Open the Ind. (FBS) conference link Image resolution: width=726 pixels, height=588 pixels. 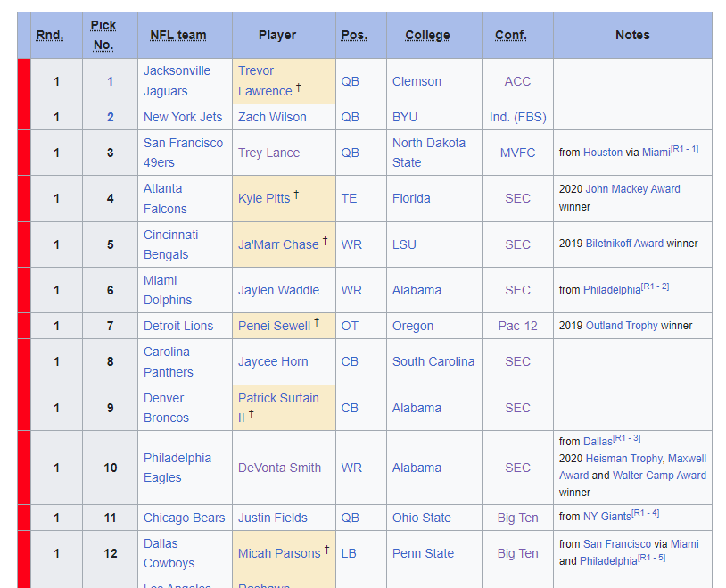[517, 117]
